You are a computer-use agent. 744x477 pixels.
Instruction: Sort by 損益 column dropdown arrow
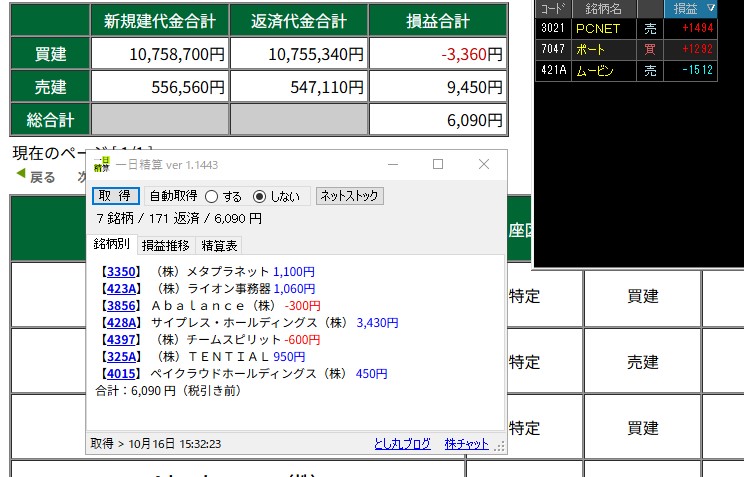(711, 9)
